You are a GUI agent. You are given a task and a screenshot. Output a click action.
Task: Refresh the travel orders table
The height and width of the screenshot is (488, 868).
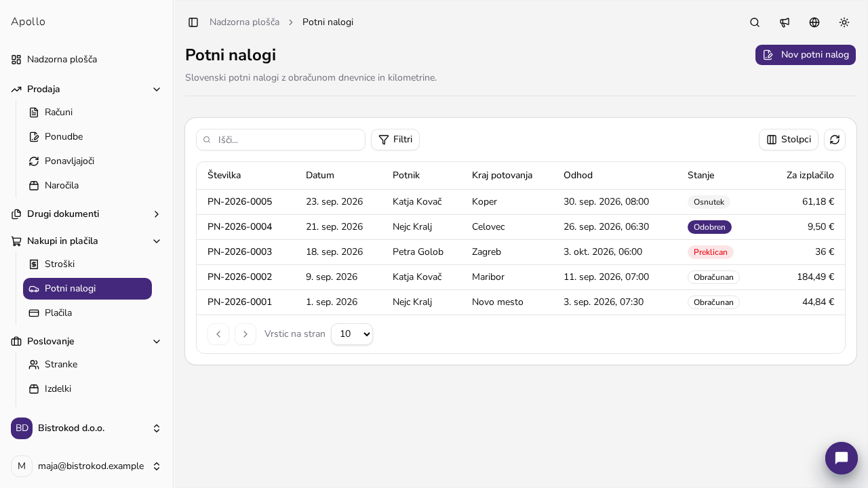[x=835, y=140]
